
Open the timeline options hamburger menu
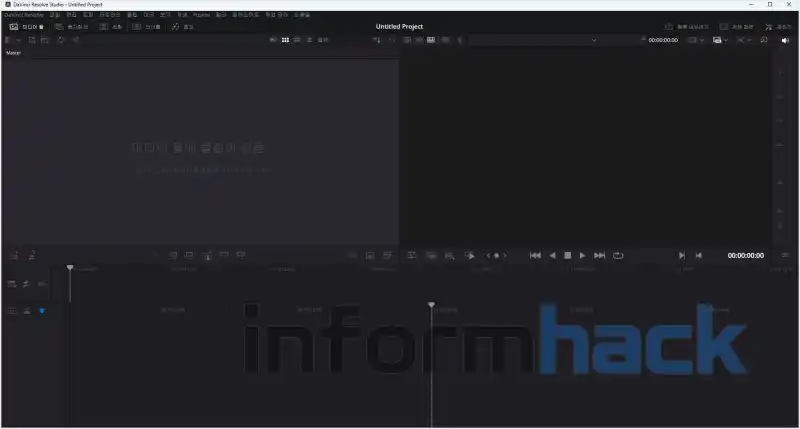click(x=784, y=256)
